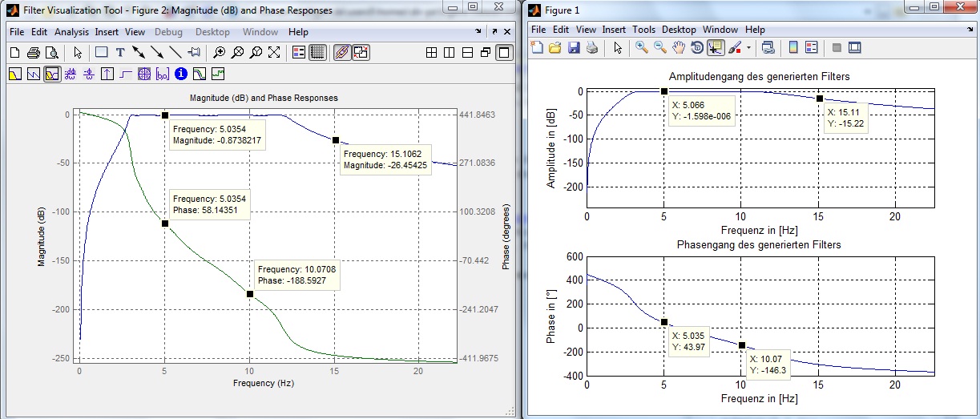Click the Phase Response icon

coord(33,74)
